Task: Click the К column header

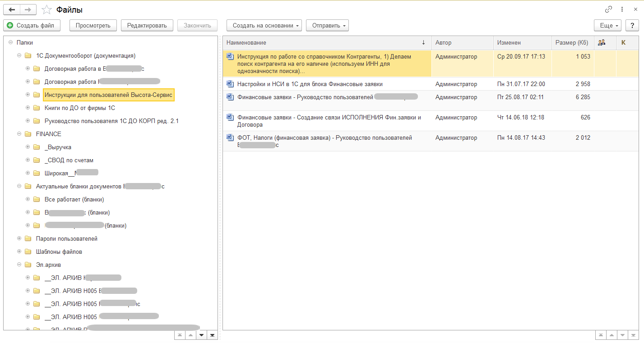Action: click(x=627, y=42)
